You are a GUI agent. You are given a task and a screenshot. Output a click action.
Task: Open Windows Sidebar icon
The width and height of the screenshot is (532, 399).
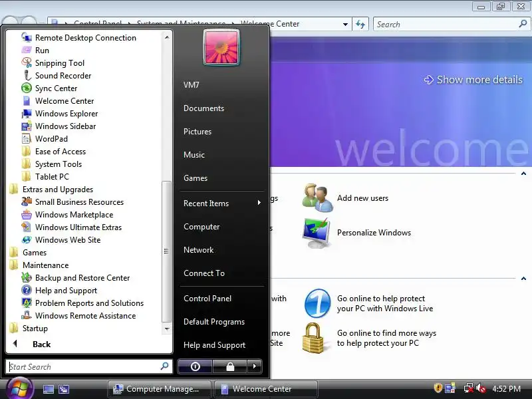coord(27,126)
